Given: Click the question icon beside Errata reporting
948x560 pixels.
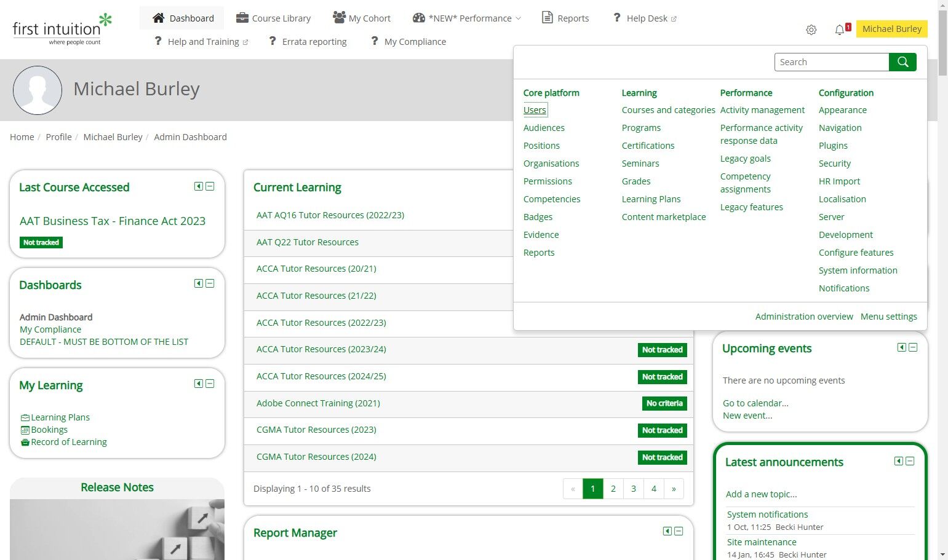Looking at the screenshot, I should click(273, 41).
